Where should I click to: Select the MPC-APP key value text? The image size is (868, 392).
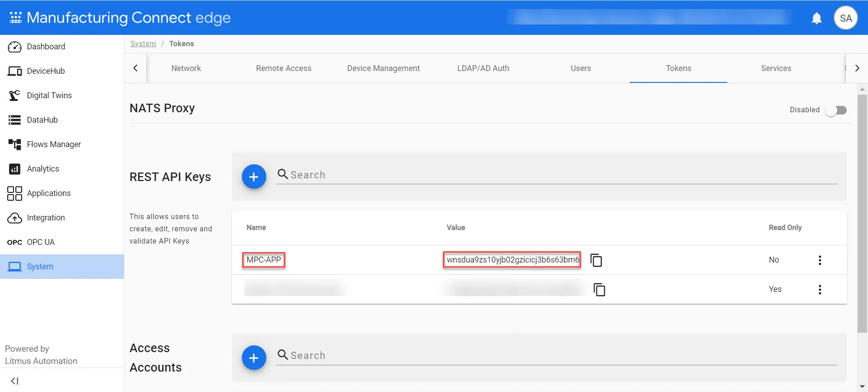pos(512,260)
